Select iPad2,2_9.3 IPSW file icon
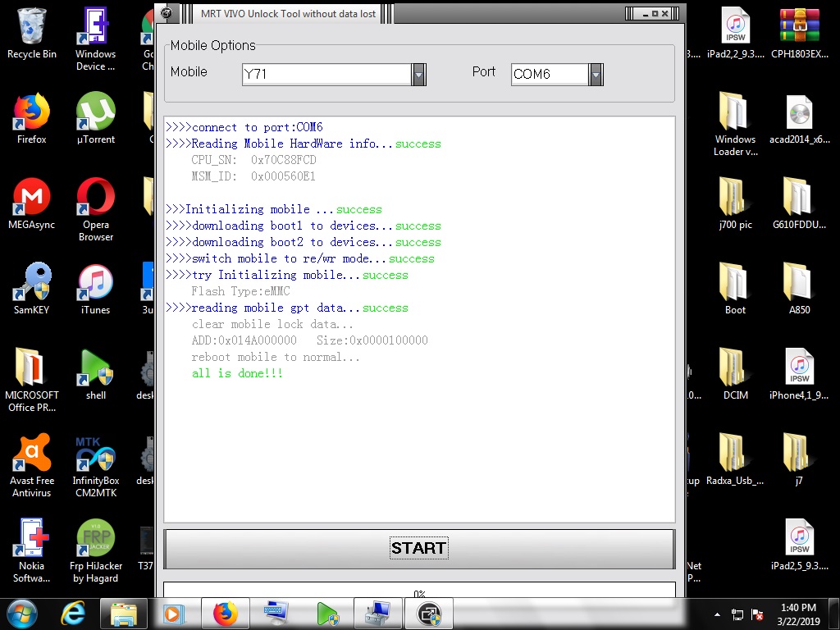The image size is (840, 630). (x=736, y=33)
